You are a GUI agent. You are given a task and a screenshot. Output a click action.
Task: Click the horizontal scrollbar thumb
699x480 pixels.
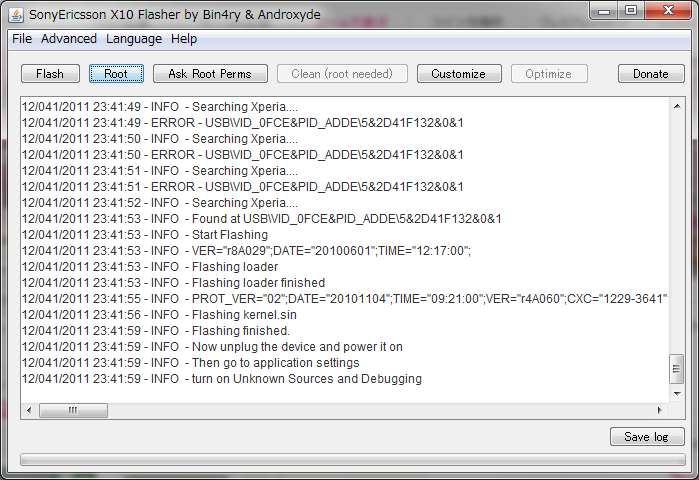coord(73,410)
